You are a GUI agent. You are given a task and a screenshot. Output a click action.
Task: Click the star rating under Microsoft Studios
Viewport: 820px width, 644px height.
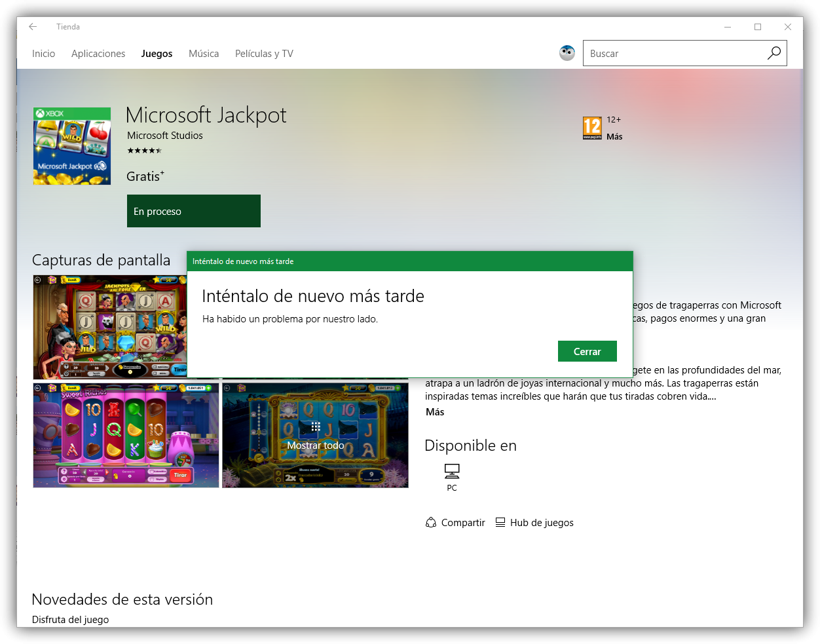click(144, 151)
